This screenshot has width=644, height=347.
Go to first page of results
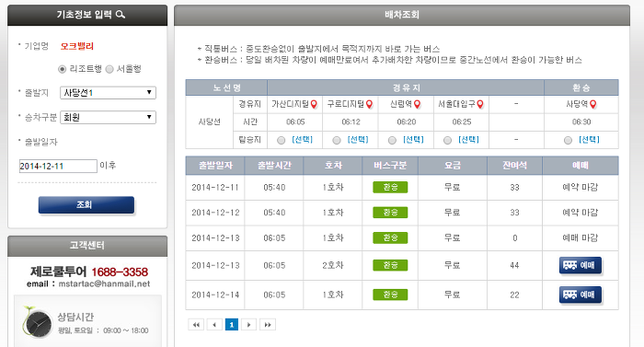point(196,325)
